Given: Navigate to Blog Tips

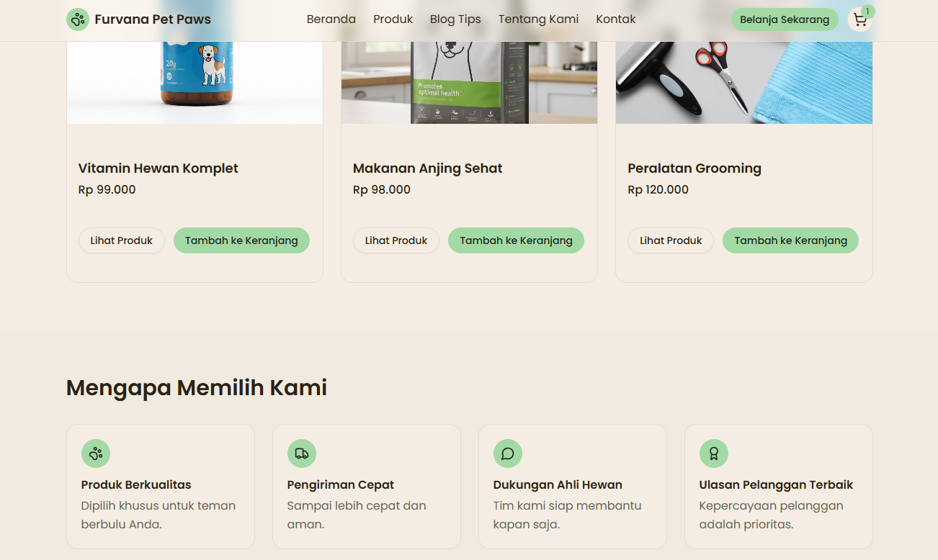Looking at the screenshot, I should tap(455, 19).
